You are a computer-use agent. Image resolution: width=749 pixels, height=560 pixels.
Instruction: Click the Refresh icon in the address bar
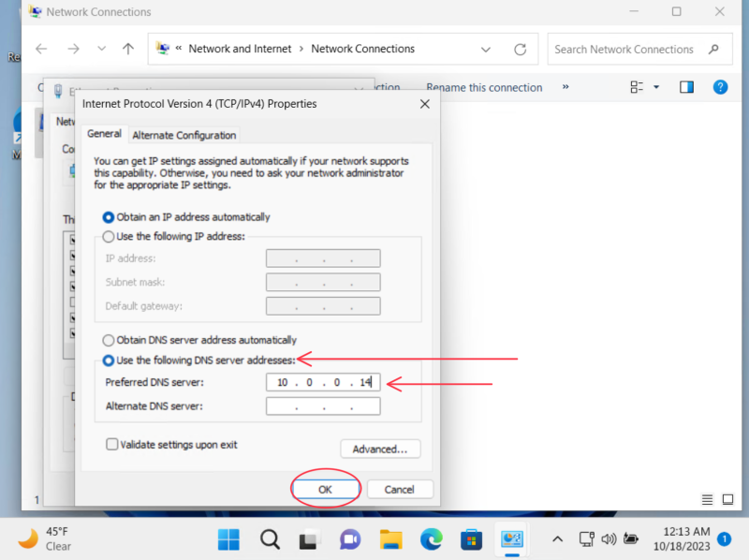pos(521,49)
